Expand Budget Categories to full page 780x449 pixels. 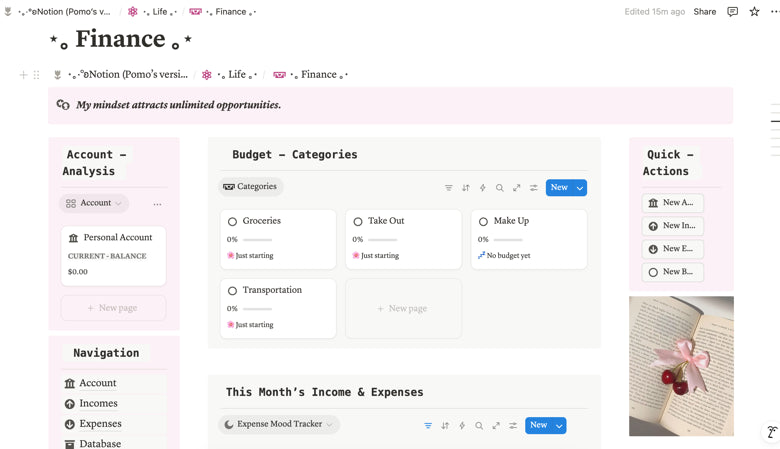tap(517, 188)
